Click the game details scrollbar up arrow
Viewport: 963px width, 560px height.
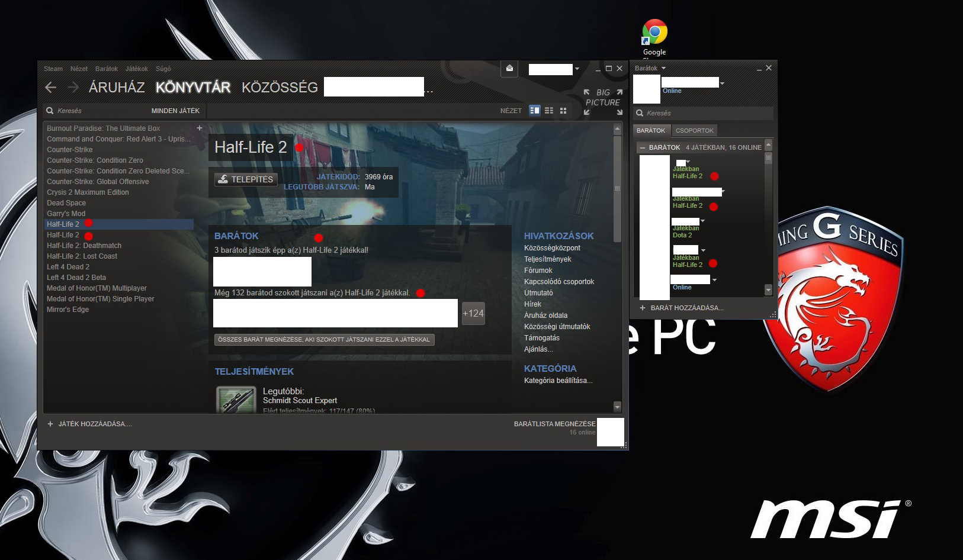pos(617,128)
